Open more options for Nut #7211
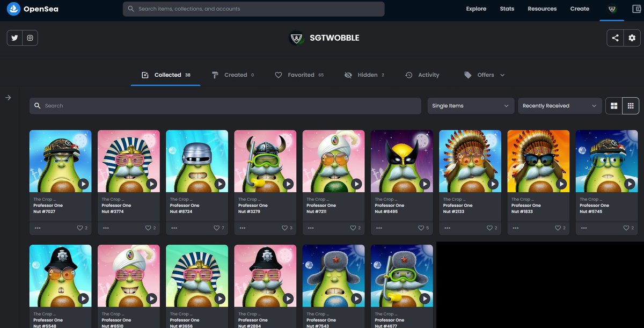The height and width of the screenshot is (328, 644). 310,228
